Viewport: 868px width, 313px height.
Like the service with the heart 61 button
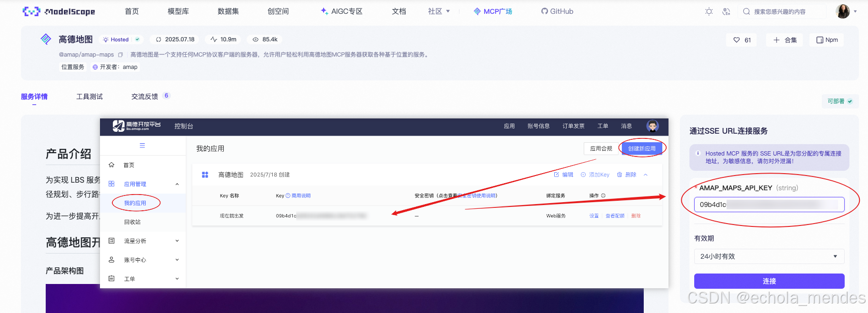tap(742, 40)
